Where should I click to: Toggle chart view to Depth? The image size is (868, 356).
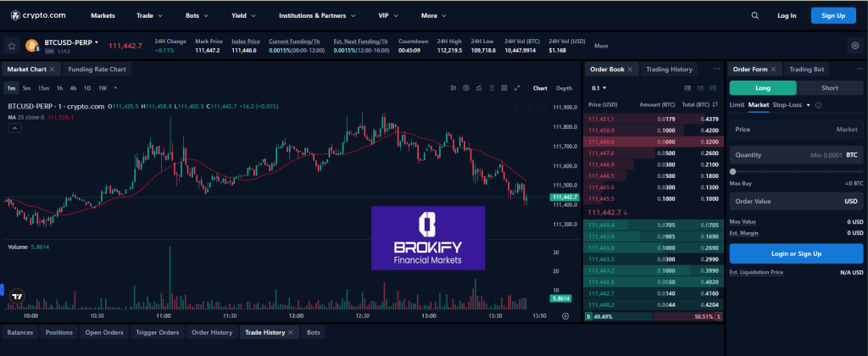click(564, 87)
